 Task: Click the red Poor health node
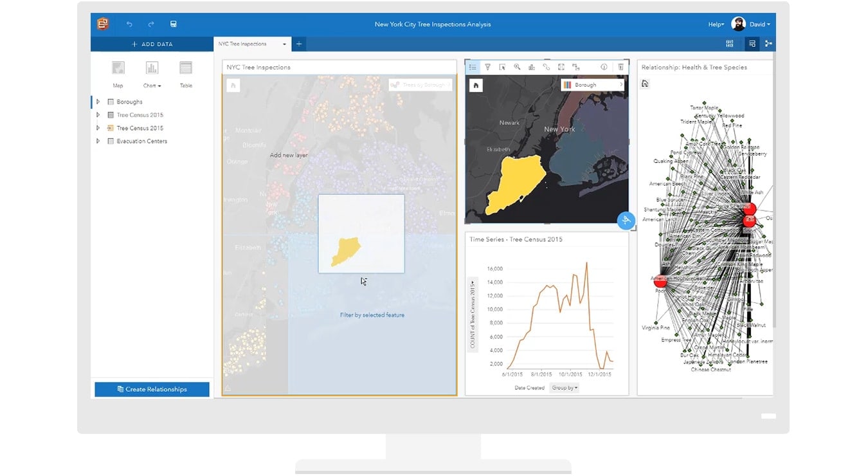click(660, 280)
